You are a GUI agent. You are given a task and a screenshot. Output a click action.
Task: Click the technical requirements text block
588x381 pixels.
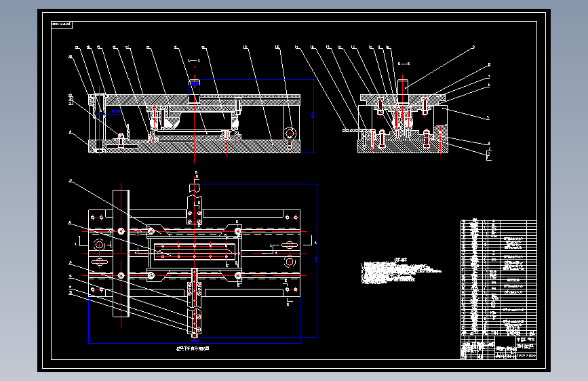(401, 270)
